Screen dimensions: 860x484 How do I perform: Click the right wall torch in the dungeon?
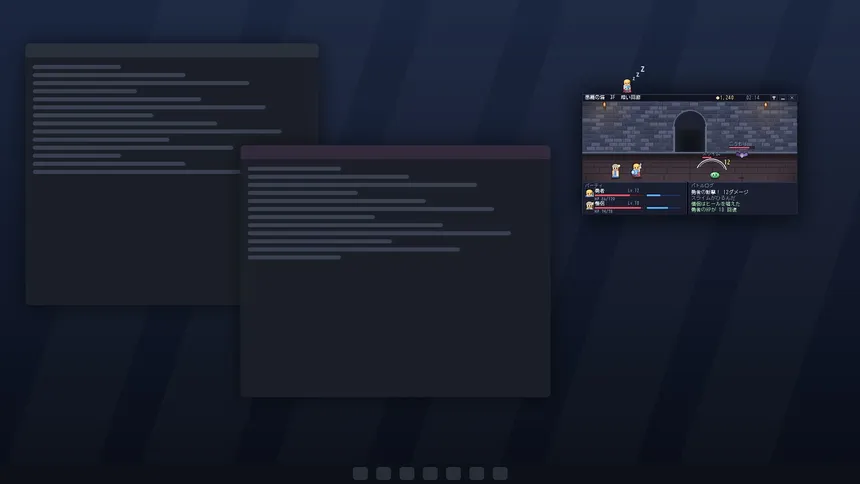pos(766,105)
